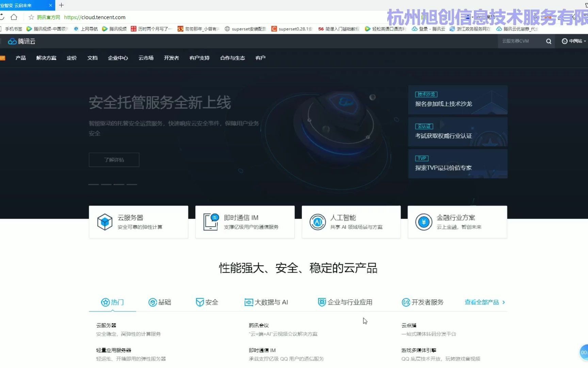The image size is (588, 368).
Task: Click the 了解详情 button
Action: pyautogui.click(x=114, y=160)
